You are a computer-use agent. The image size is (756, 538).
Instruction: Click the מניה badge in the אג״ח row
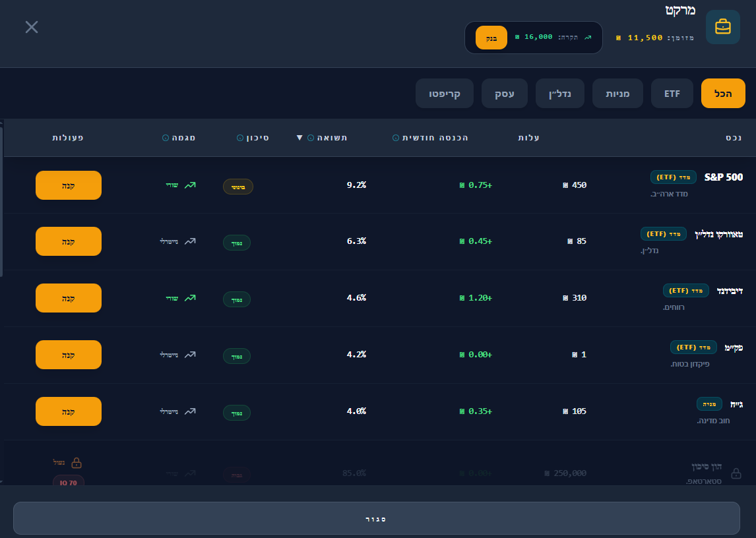[709, 404]
